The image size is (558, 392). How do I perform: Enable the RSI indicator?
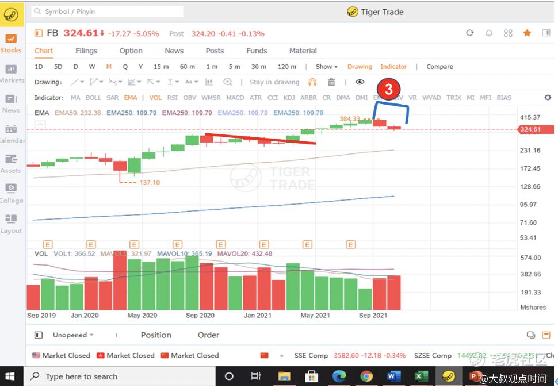click(x=173, y=98)
